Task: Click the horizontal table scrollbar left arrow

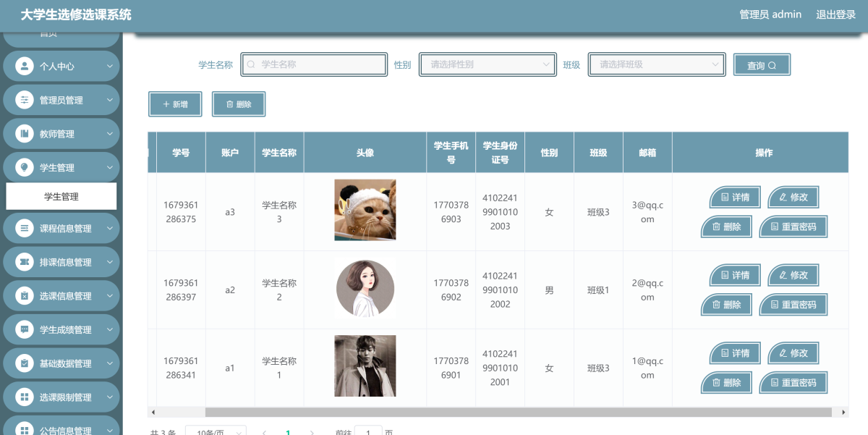Action: pyautogui.click(x=152, y=412)
